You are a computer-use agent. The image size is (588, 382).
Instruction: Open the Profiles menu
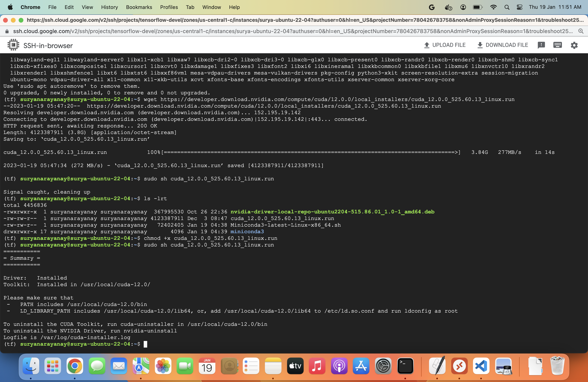(x=169, y=7)
